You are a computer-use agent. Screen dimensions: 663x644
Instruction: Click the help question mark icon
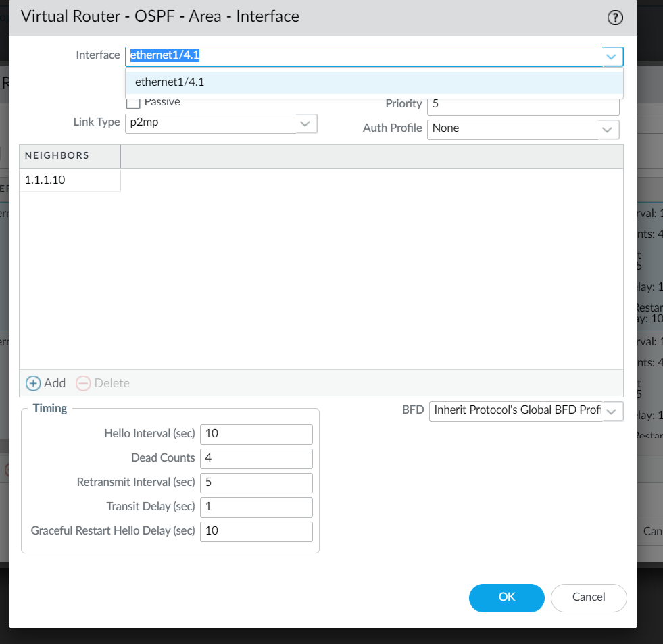[614, 18]
